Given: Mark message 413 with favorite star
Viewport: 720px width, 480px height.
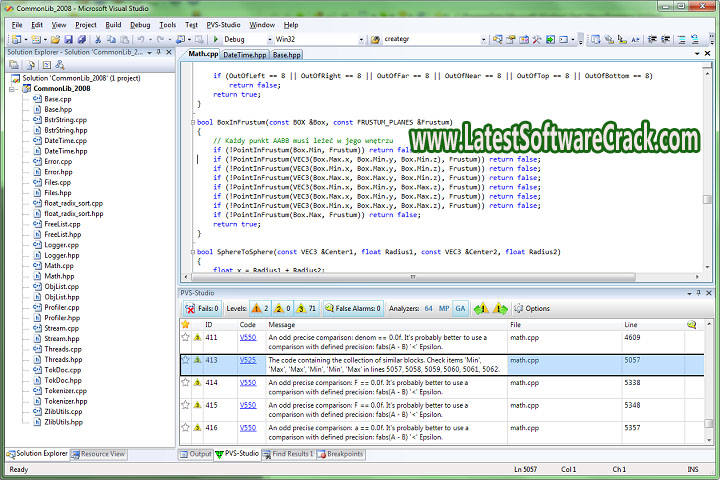Looking at the screenshot, I should tap(186, 360).
